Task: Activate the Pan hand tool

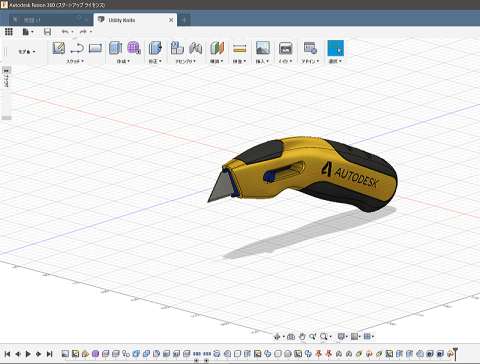Action: (x=302, y=337)
